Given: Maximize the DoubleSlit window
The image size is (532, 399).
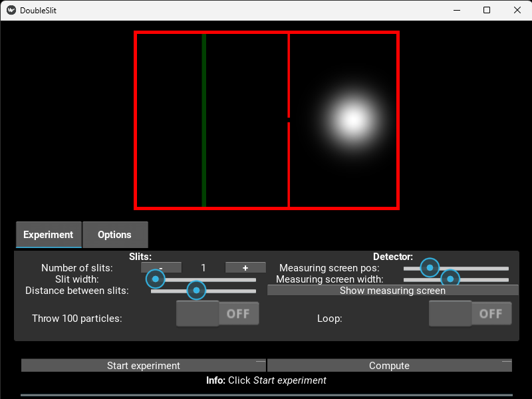Looking at the screenshot, I should pos(487,10).
